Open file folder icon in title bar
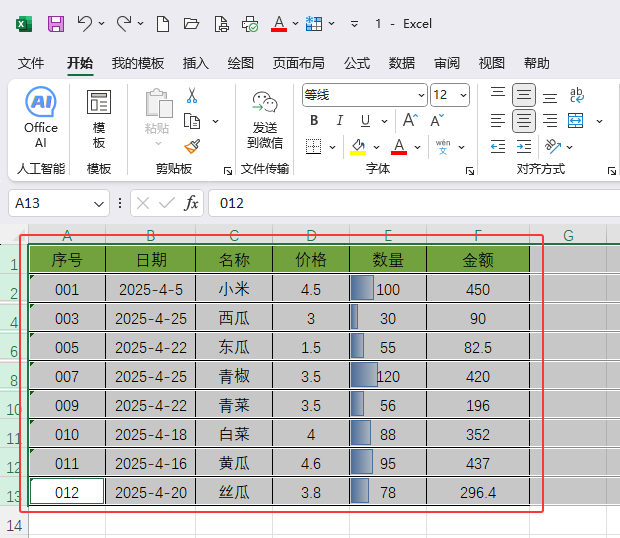This screenshot has height=538, width=620. [x=191, y=24]
